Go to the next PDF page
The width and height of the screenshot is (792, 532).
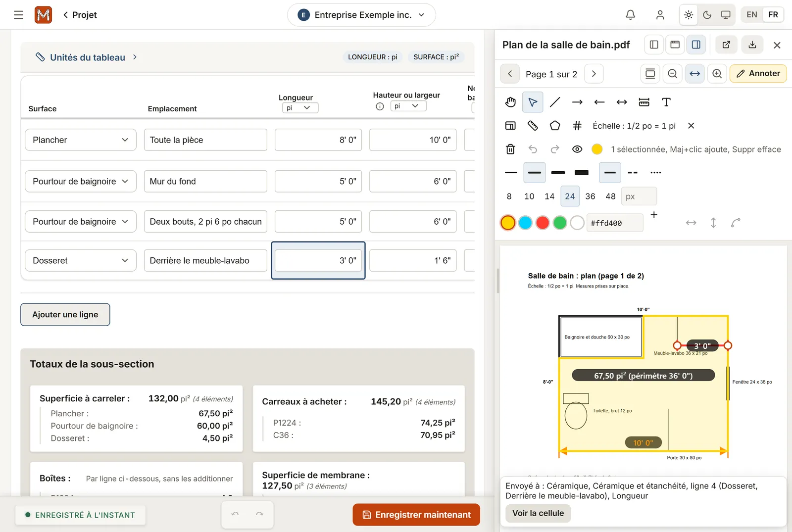pyautogui.click(x=594, y=74)
